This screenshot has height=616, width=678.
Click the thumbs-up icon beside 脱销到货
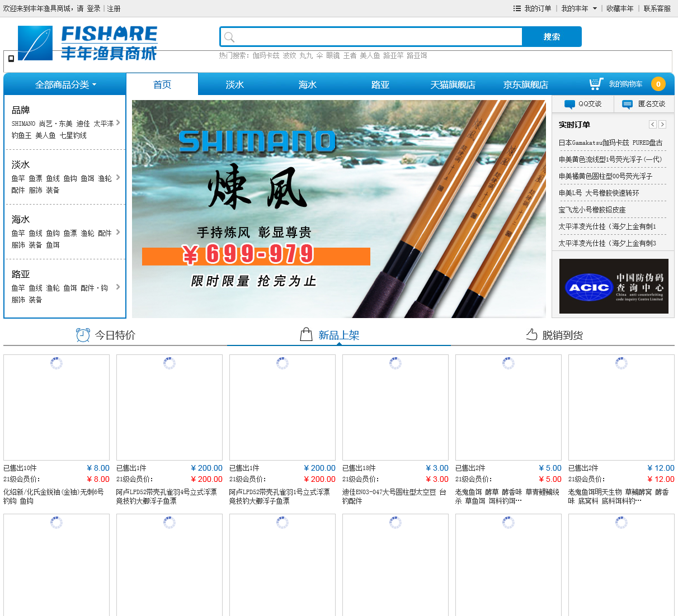point(531,334)
